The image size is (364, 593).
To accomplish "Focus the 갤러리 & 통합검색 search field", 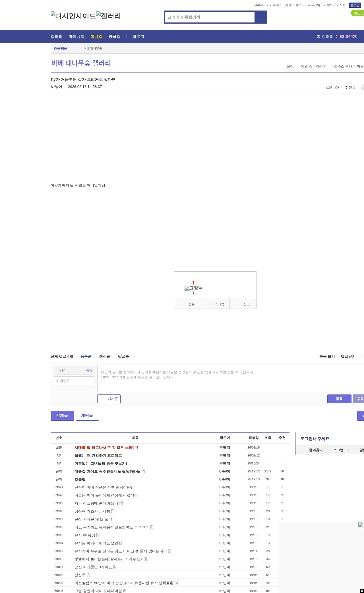I will [210, 17].
